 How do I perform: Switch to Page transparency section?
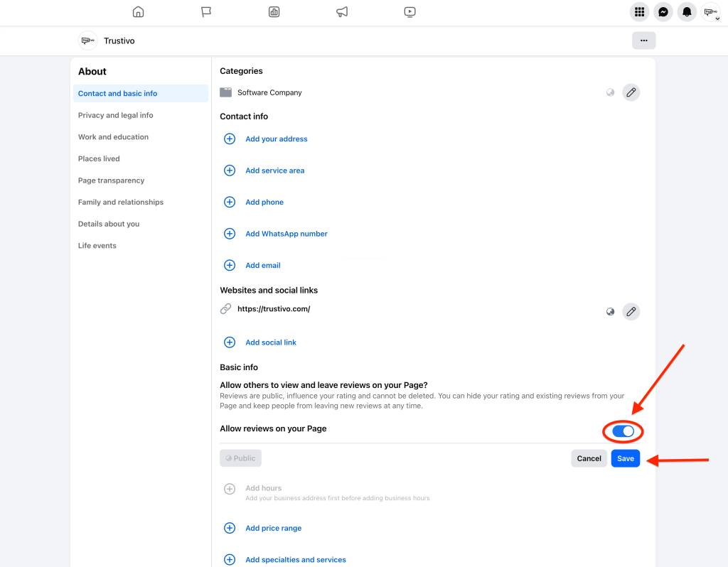(x=111, y=180)
